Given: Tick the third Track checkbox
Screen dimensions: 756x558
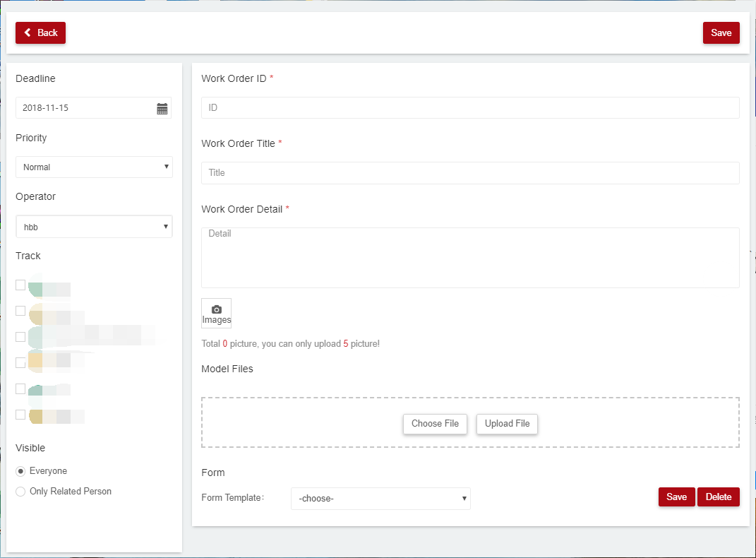Looking at the screenshot, I should click(x=20, y=337).
